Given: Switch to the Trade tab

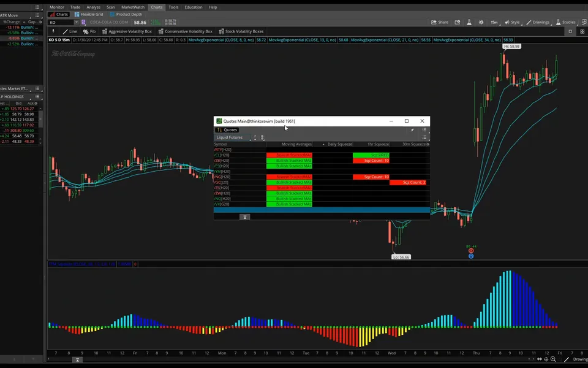Looking at the screenshot, I should click(x=75, y=7).
